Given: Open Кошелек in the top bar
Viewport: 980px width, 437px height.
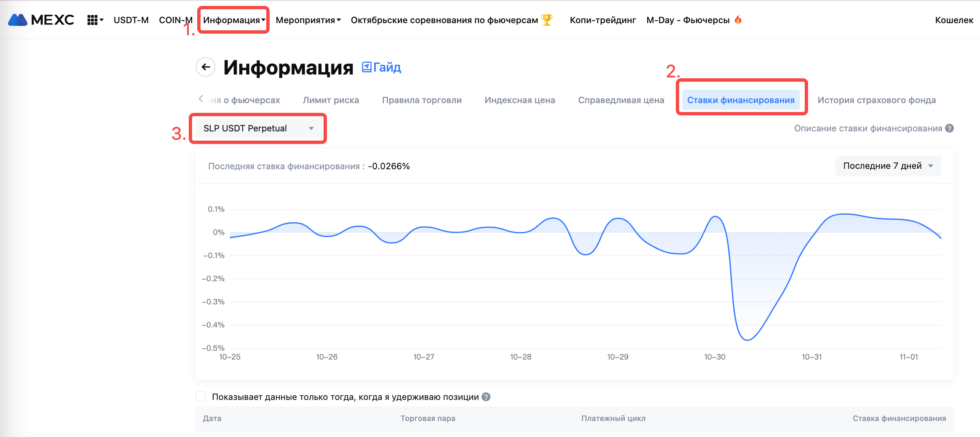Looking at the screenshot, I should pyautogui.click(x=954, y=20).
